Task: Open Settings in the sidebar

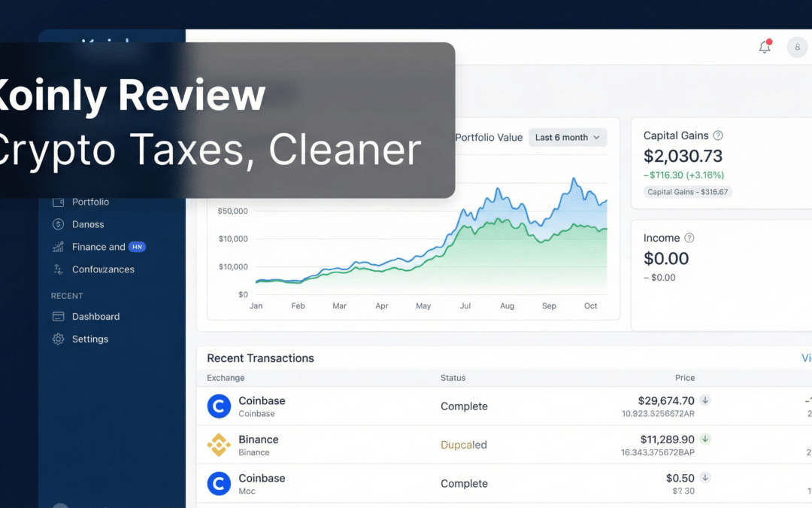Action: point(90,339)
